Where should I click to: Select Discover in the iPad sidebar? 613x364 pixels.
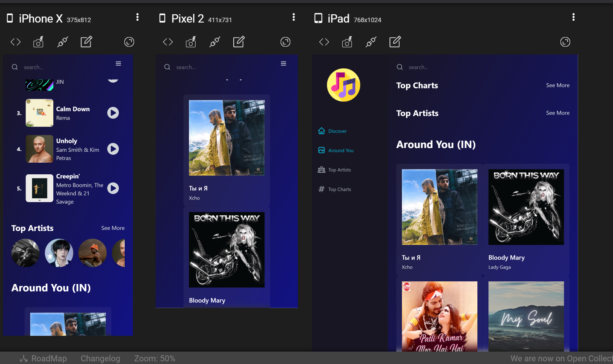coord(337,131)
